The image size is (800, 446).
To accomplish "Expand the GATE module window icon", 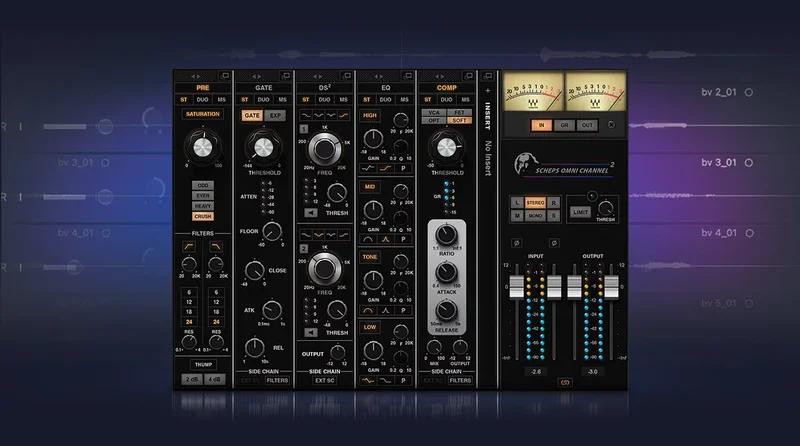I will [286, 76].
